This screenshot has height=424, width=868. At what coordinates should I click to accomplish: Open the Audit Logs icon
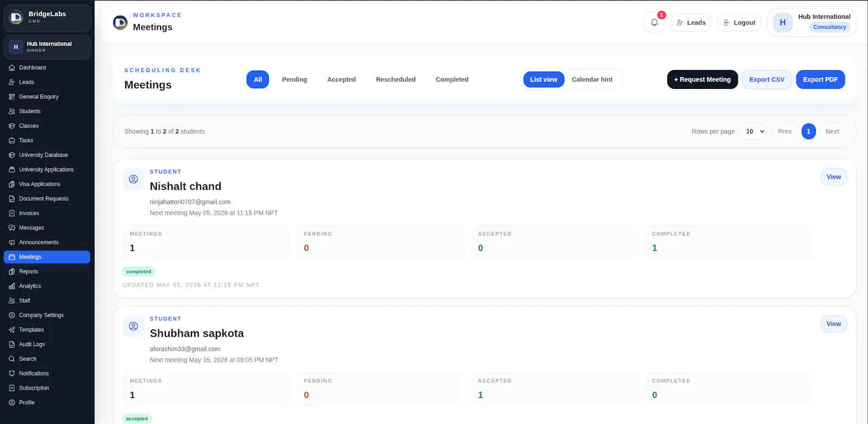[x=12, y=344]
